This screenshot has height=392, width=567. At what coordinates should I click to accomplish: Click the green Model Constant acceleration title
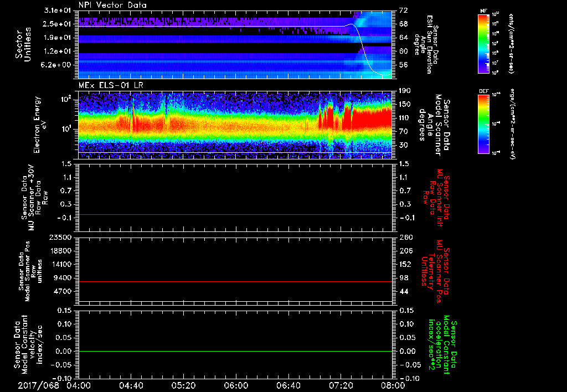(x=442, y=344)
